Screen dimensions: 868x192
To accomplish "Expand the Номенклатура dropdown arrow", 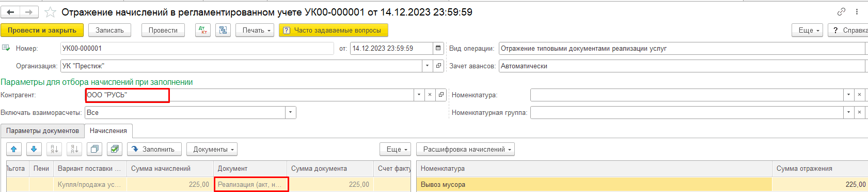I will [848, 95].
